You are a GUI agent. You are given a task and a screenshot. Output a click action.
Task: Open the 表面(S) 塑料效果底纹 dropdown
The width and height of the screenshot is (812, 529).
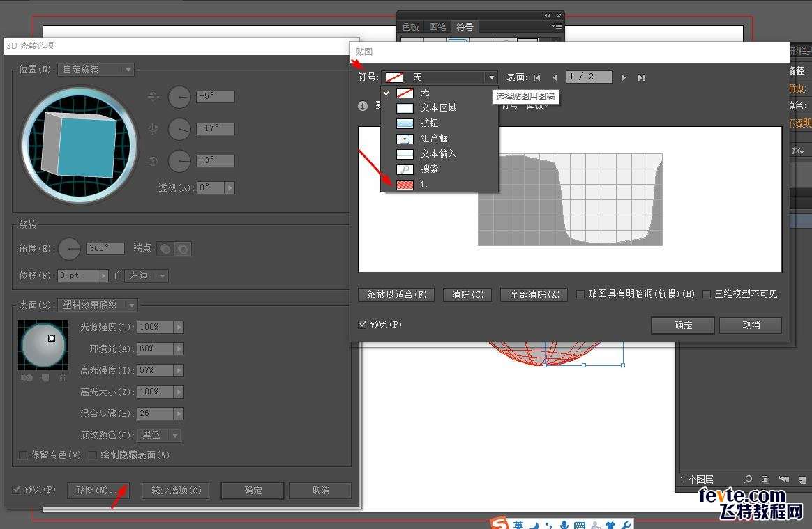click(98, 305)
